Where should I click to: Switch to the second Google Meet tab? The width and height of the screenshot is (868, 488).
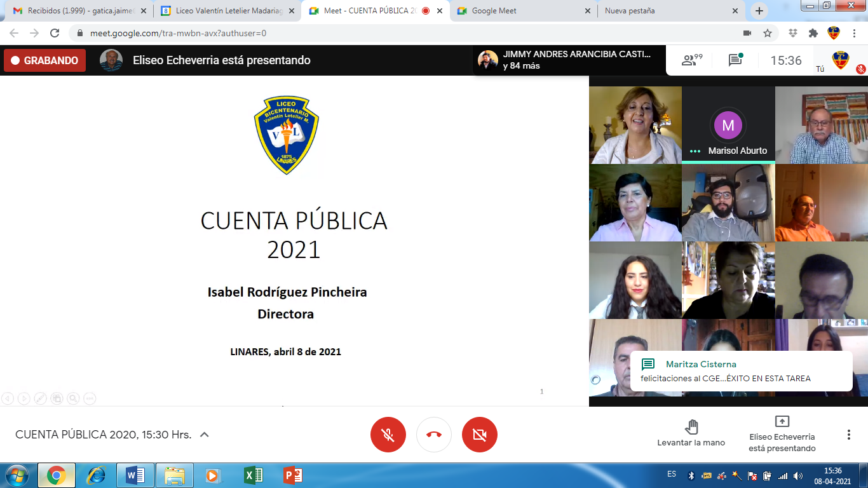click(521, 11)
